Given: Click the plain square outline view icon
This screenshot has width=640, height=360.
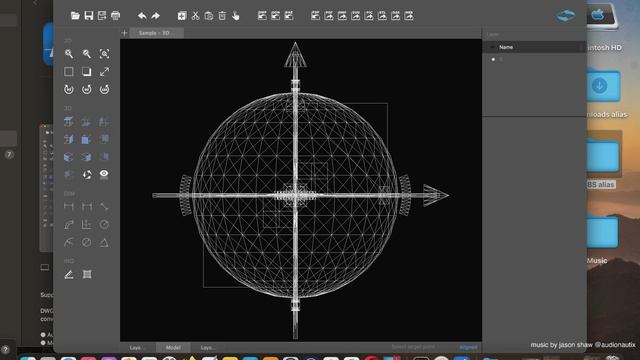Looking at the screenshot, I should (69, 72).
